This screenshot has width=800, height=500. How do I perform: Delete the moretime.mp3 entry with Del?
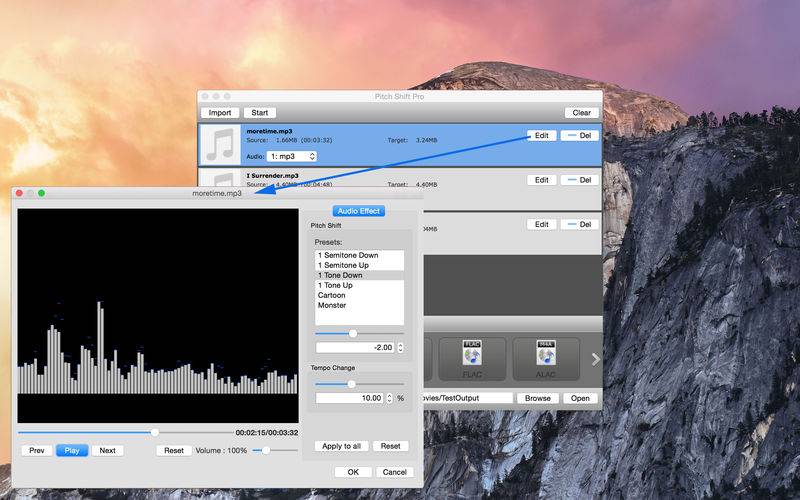(579, 135)
